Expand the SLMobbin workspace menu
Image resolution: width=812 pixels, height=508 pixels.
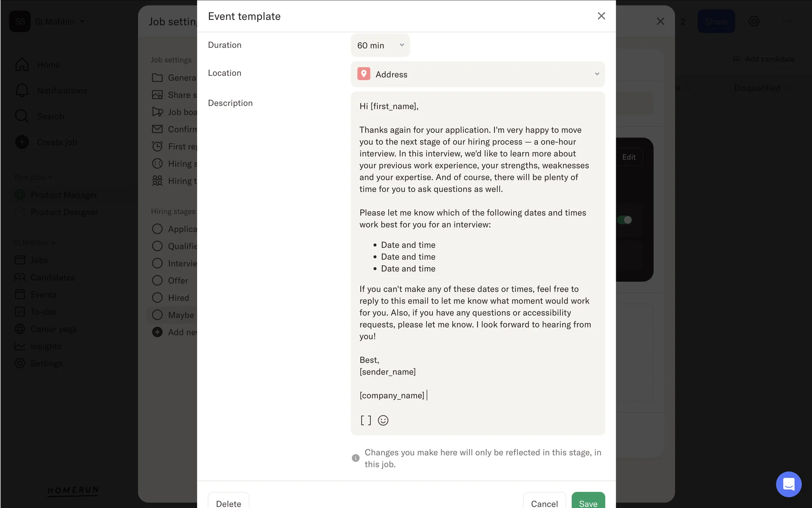[59, 22]
